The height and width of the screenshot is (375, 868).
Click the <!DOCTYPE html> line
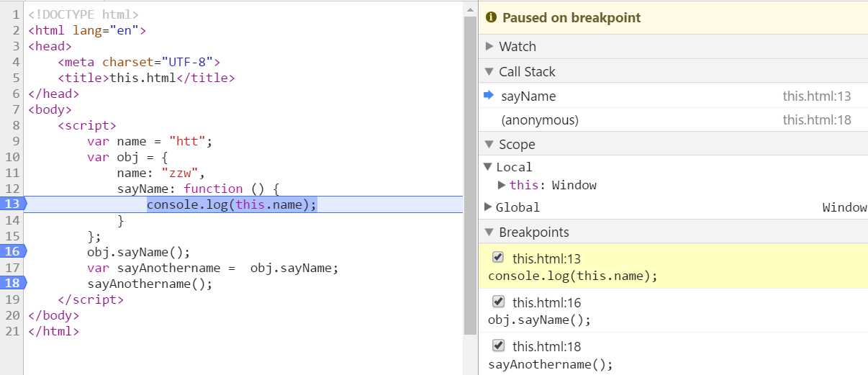point(83,14)
